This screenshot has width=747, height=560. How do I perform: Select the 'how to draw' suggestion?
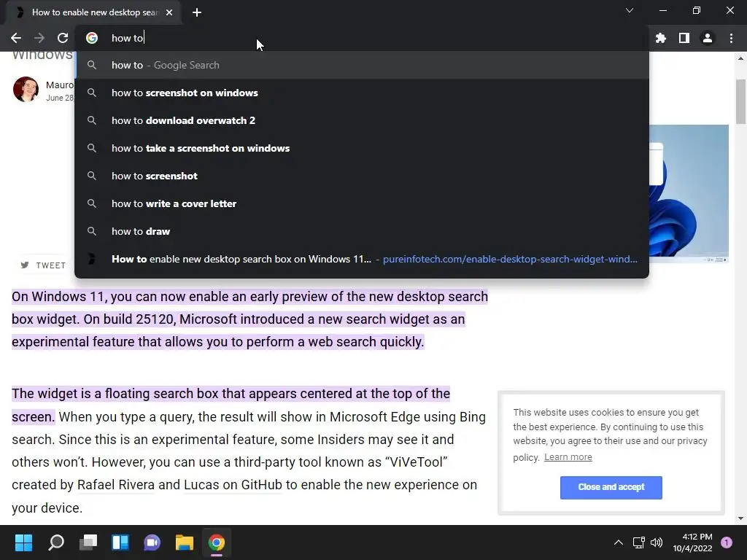pyautogui.click(x=362, y=231)
